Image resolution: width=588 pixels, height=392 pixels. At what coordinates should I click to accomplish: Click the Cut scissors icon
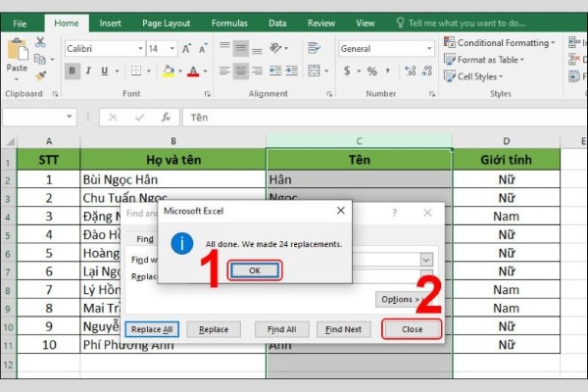(x=40, y=42)
